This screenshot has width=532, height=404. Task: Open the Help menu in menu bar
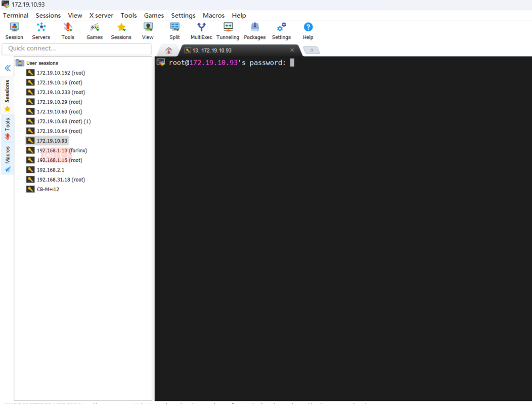[239, 15]
